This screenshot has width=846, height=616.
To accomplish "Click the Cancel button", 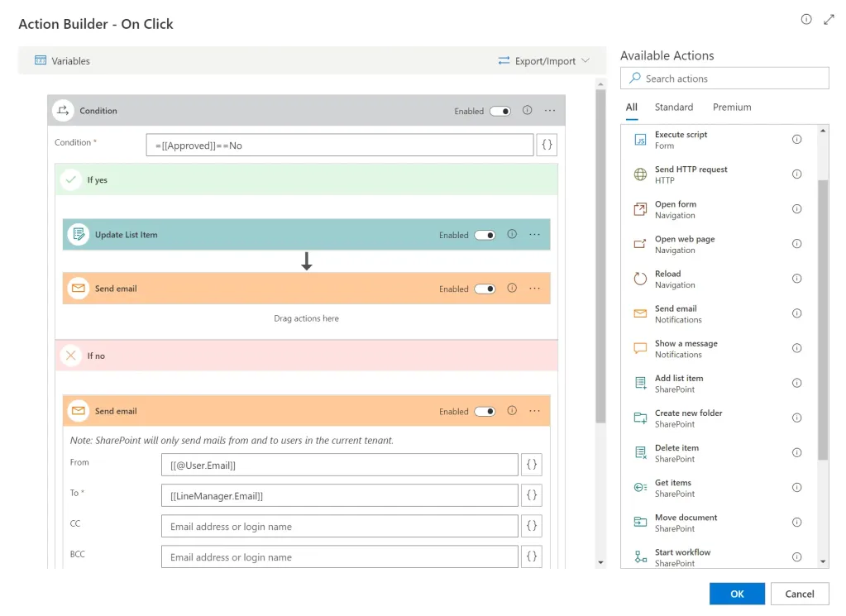I will [x=799, y=594].
